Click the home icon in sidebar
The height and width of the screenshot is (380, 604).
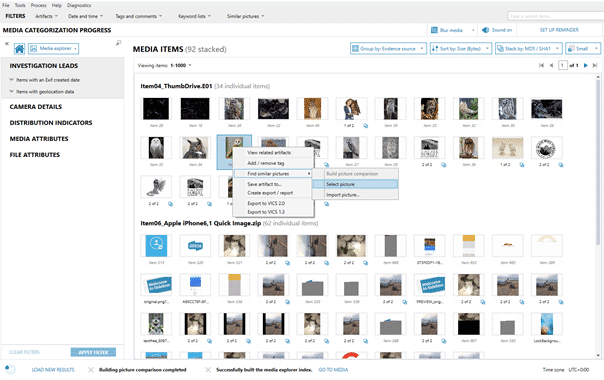[x=19, y=49]
